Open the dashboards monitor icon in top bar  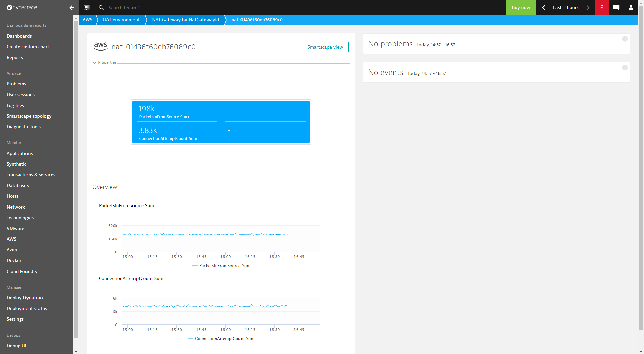click(x=87, y=7)
